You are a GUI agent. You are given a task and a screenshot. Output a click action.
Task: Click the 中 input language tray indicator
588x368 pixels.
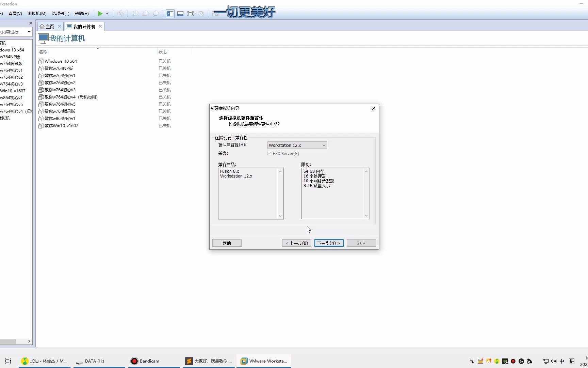click(562, 361)
